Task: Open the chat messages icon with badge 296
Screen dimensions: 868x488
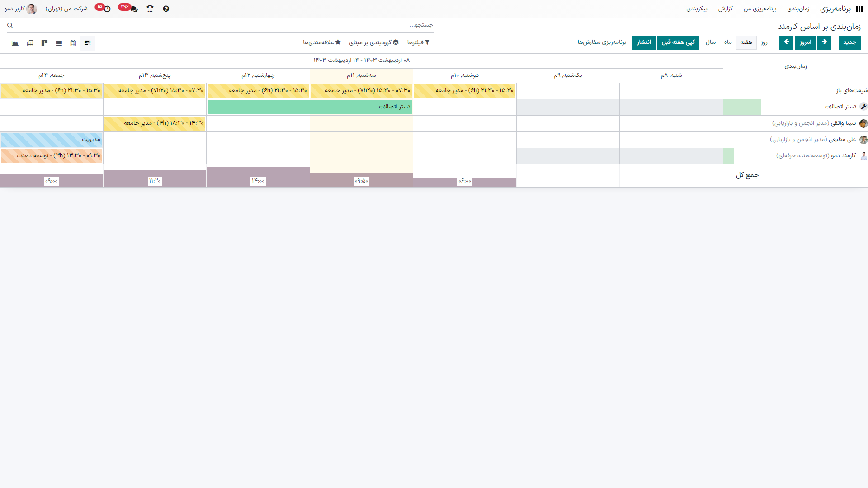Action: click(x=133, y=9)
